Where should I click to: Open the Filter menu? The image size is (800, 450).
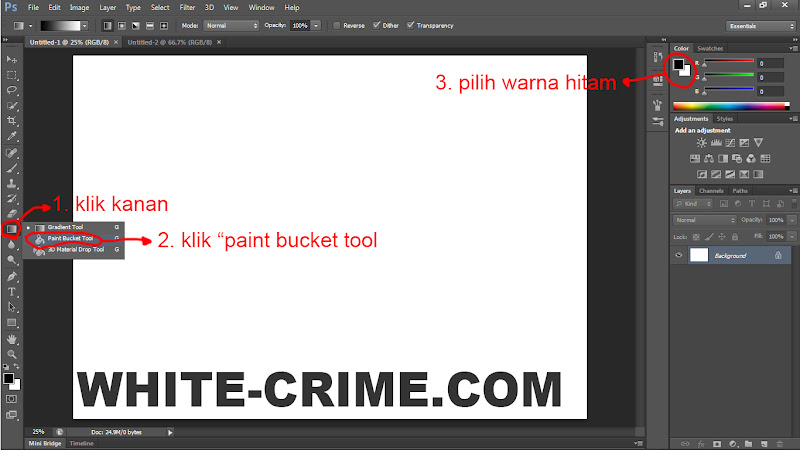click(x=187, y=8)
